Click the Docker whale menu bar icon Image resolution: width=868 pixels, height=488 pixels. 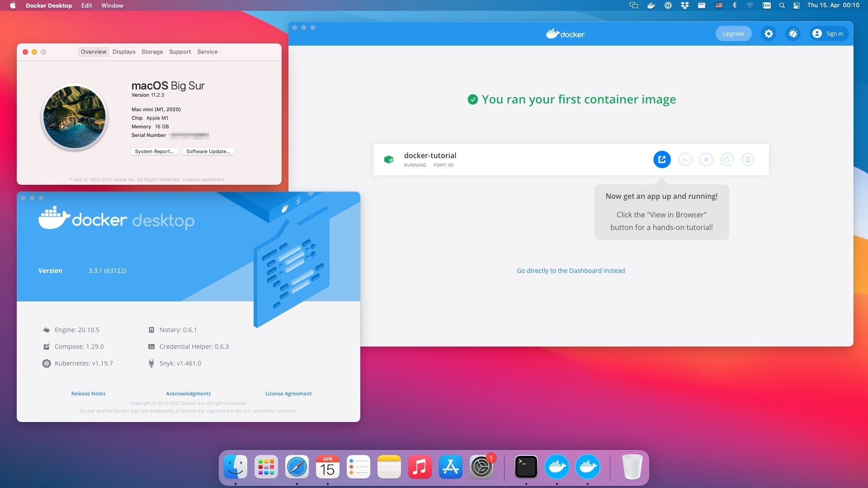651,5
